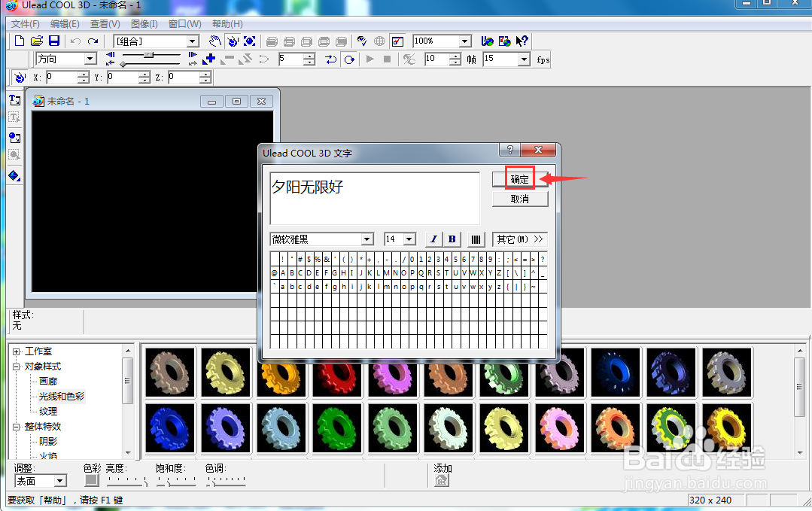Select 纹理 in the tree

(48, 412)
